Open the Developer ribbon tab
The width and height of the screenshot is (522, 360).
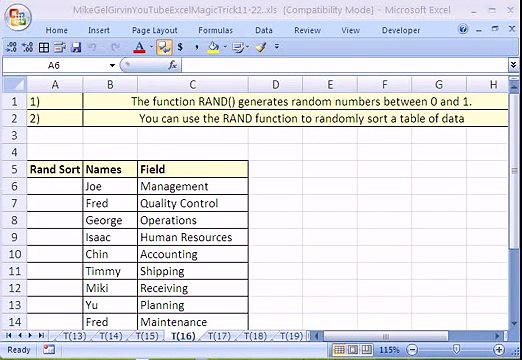coord(401,30)
